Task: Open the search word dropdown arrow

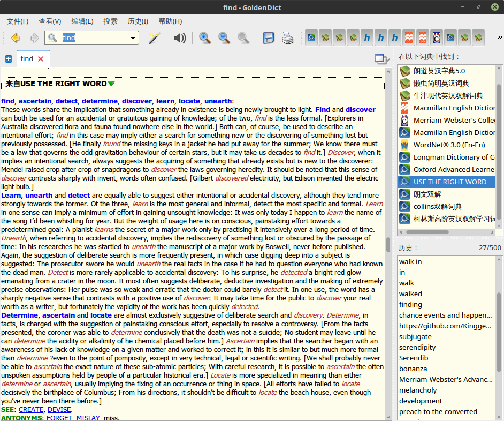Action: pos(133,38)
